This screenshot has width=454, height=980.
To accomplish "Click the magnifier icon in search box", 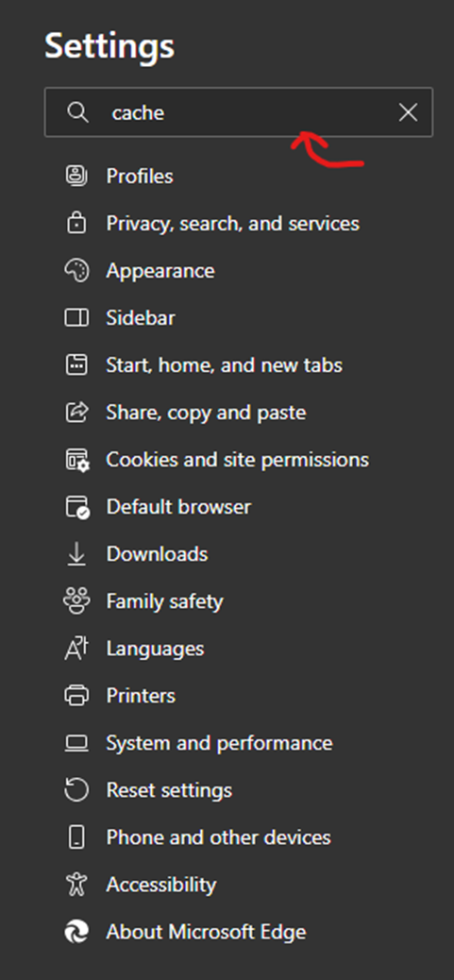I will coord(77,112).
